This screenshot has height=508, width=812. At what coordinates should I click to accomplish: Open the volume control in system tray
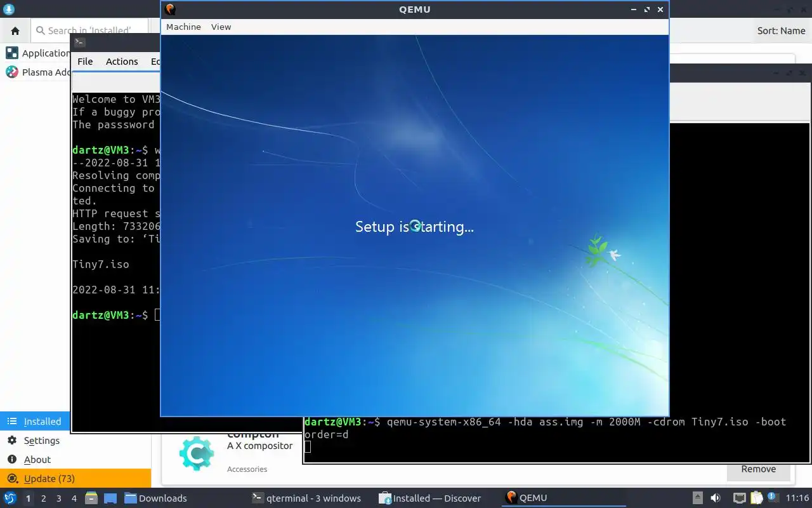click(x=716, y=498)
